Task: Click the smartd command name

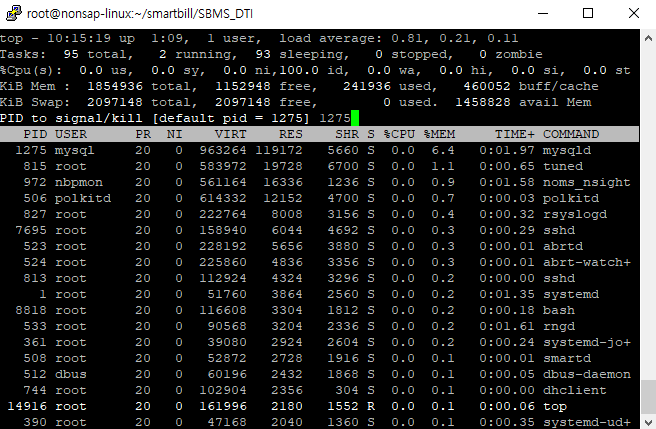Action: (x=567, y=358)
